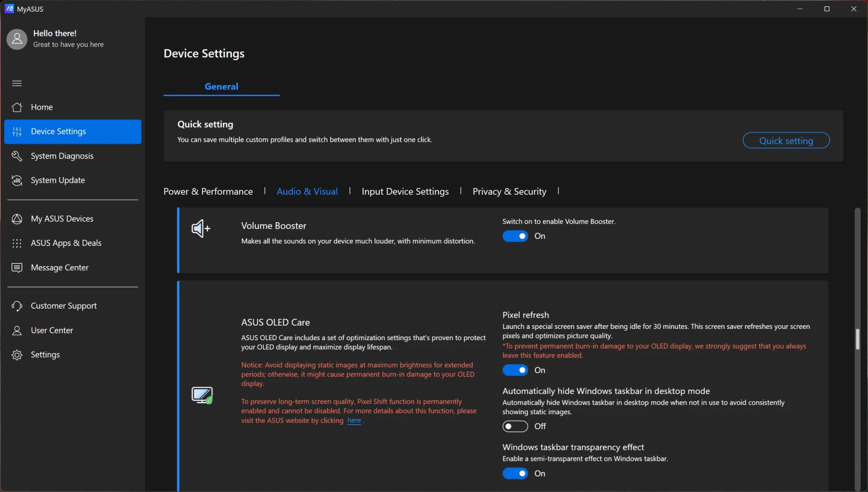868x492 pixels.
Task: Select the General tab
Action: point(221,86)
